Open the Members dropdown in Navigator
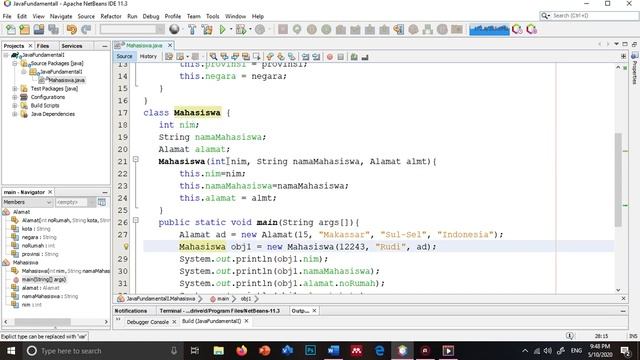640x360 pixels. [x=27, y=202]
